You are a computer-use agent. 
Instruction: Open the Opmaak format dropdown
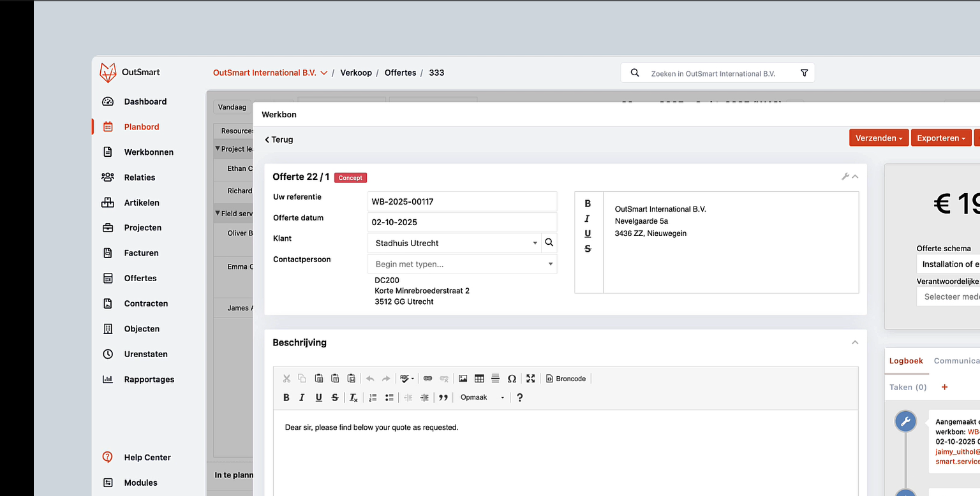[x=482, y=398]
